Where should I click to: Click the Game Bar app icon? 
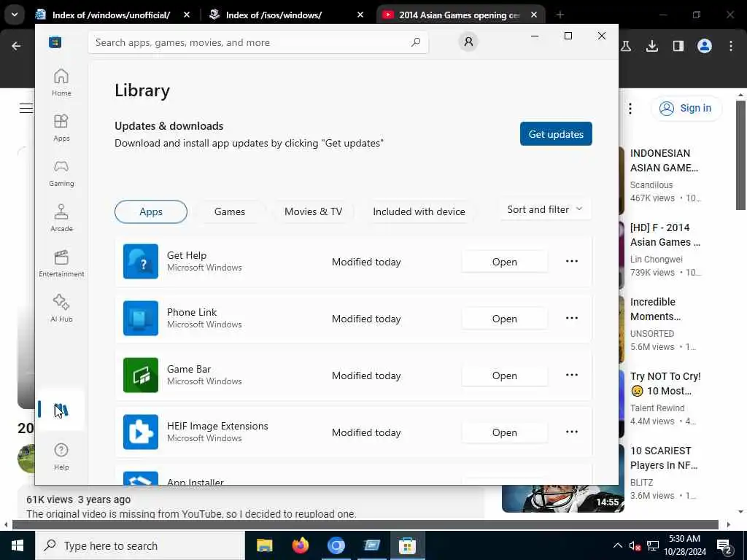pos(141,376)
